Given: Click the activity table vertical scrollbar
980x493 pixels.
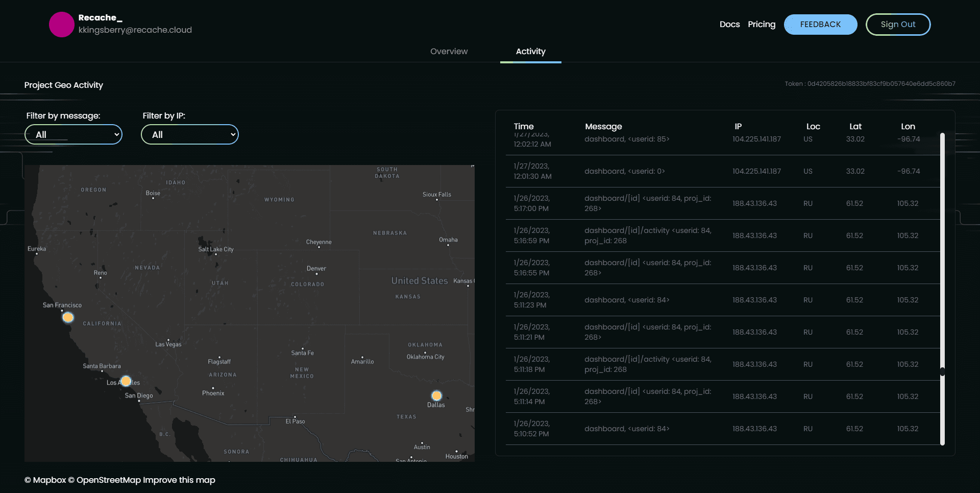Looking at the screenshot, I should pos(942,286).
